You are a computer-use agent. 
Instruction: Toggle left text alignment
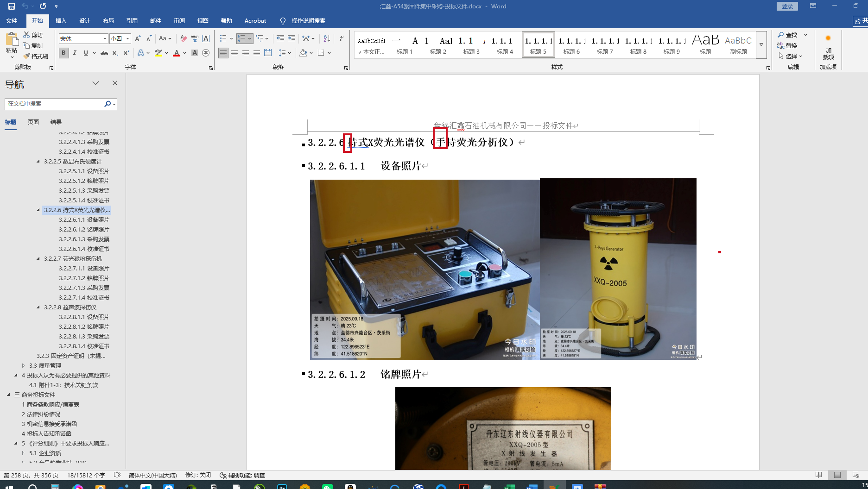(223, 53)
